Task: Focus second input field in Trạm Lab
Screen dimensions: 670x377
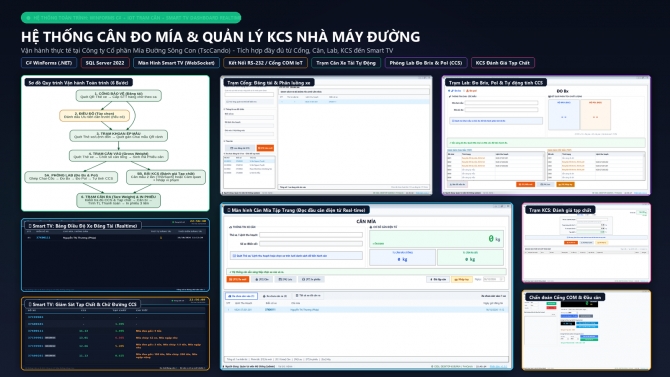Action: point(501,110)
